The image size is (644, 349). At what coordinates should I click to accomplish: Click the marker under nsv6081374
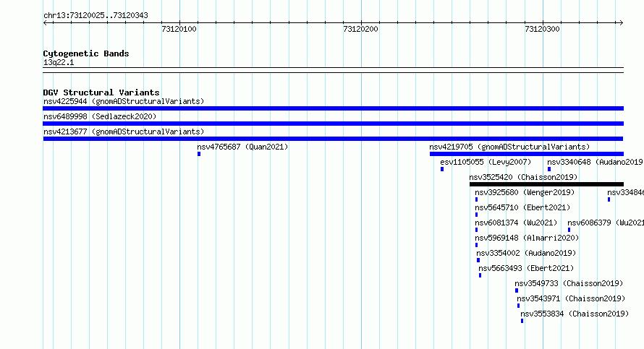(x=476, y=230)
